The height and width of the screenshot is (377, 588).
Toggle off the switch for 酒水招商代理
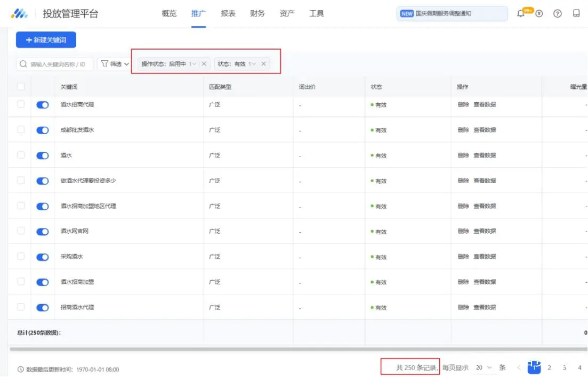[43, 105]
